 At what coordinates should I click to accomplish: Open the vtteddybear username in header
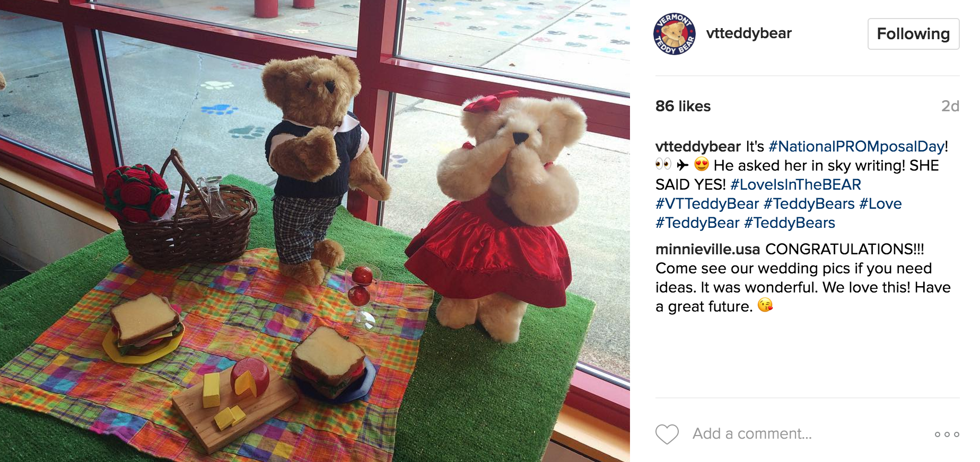tap(749, 33)
